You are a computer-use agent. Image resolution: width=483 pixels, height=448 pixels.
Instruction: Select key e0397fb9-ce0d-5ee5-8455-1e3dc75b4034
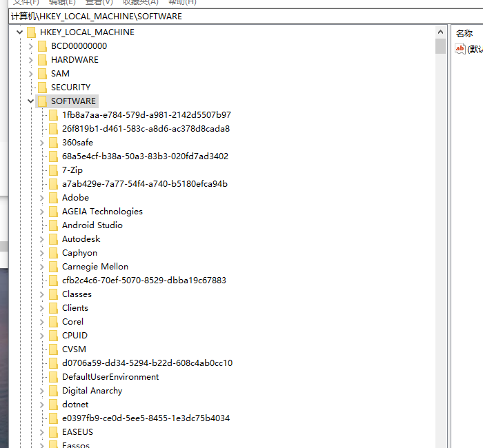coord(146,418)
